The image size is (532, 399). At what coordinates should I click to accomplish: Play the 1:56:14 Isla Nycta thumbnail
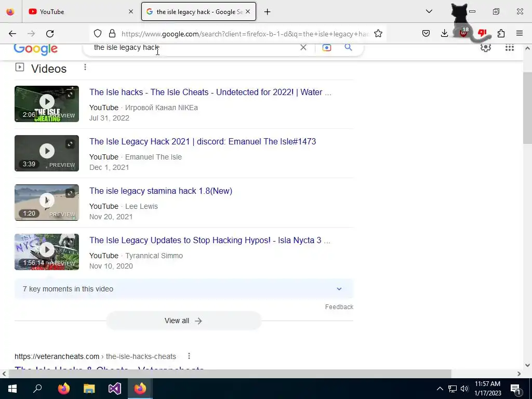(47, 252)
